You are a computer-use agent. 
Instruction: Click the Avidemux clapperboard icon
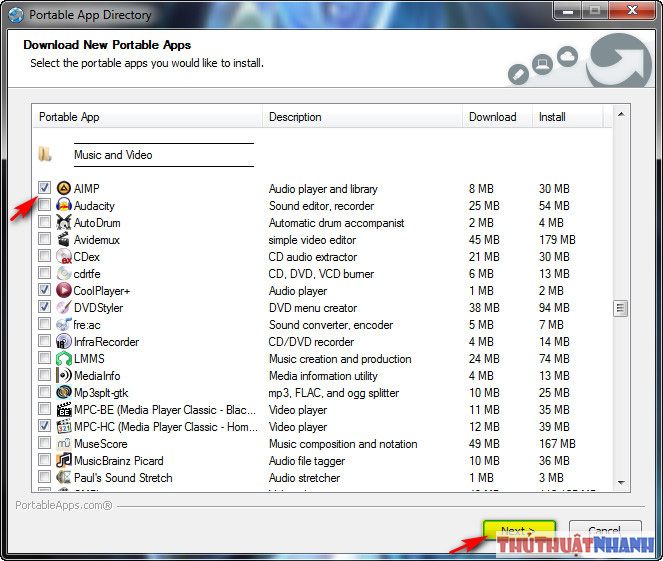(x=63, y=239)
